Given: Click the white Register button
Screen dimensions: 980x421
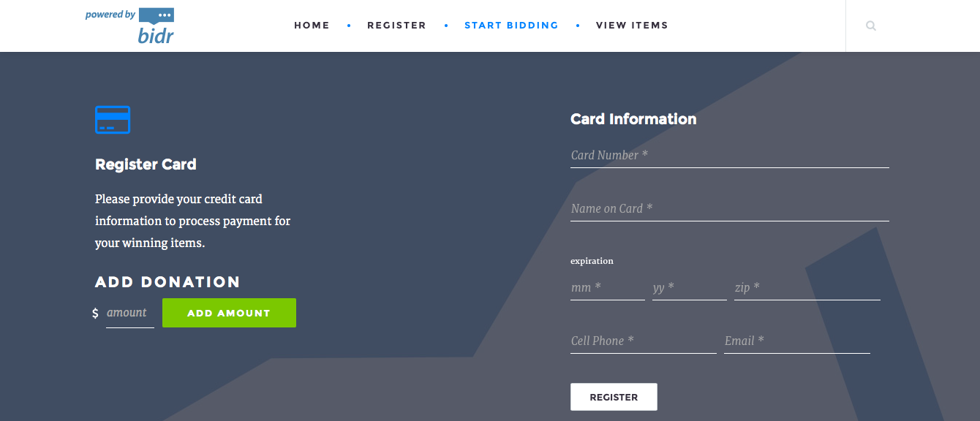Looking at the screenshot, I should 614,397.
